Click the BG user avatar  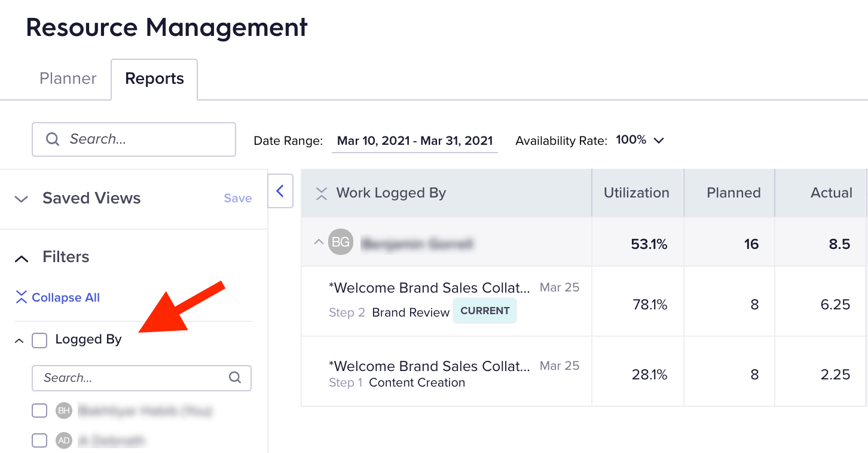point(341,242)
